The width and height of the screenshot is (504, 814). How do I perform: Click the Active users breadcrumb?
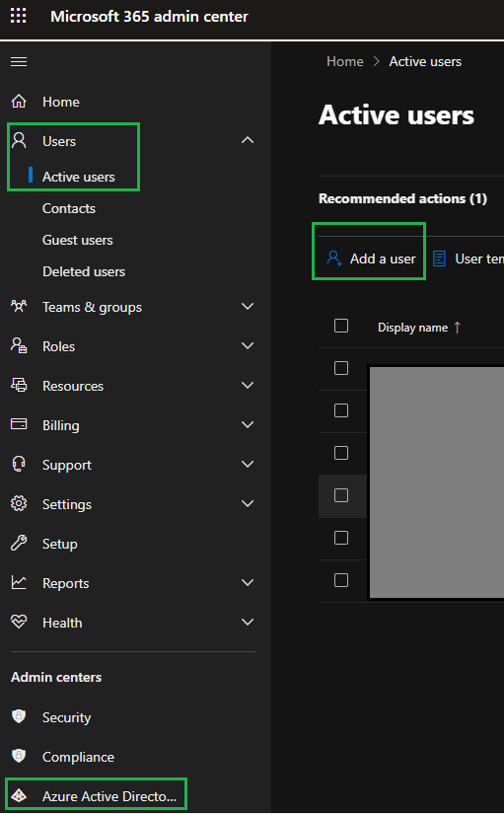click(425, 62)
